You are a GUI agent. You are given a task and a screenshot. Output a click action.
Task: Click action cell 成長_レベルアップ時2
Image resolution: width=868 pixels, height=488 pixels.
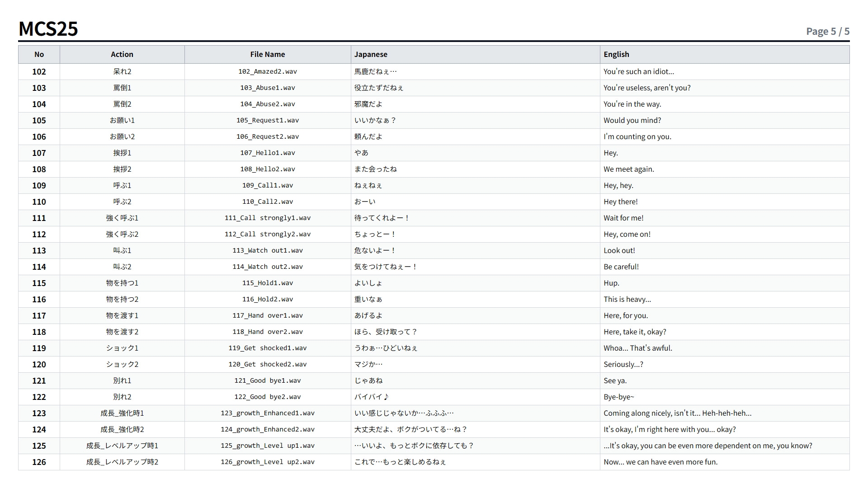tap(122, 462)
